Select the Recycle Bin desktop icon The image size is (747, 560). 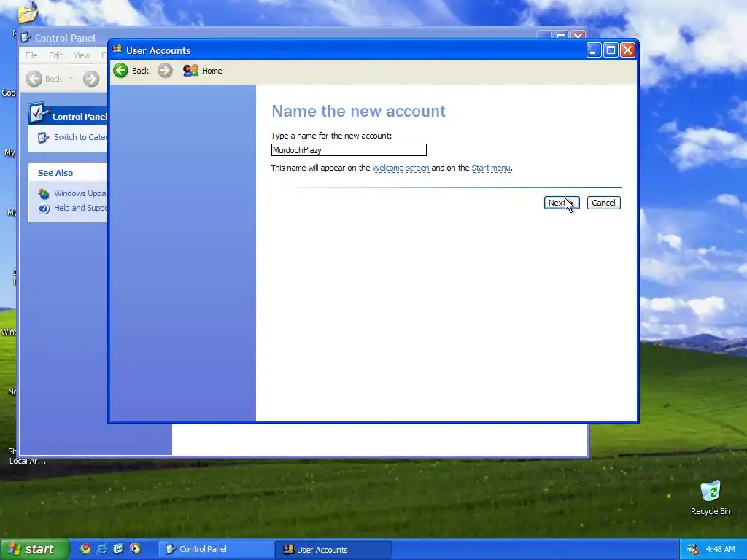tap(711, 497)
